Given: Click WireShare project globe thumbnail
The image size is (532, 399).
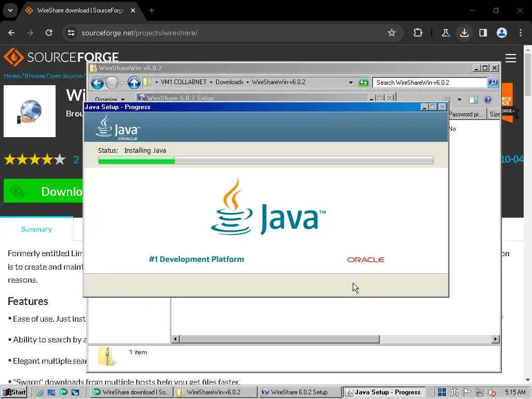Looking at the screenshot, I should coord(30,111).
